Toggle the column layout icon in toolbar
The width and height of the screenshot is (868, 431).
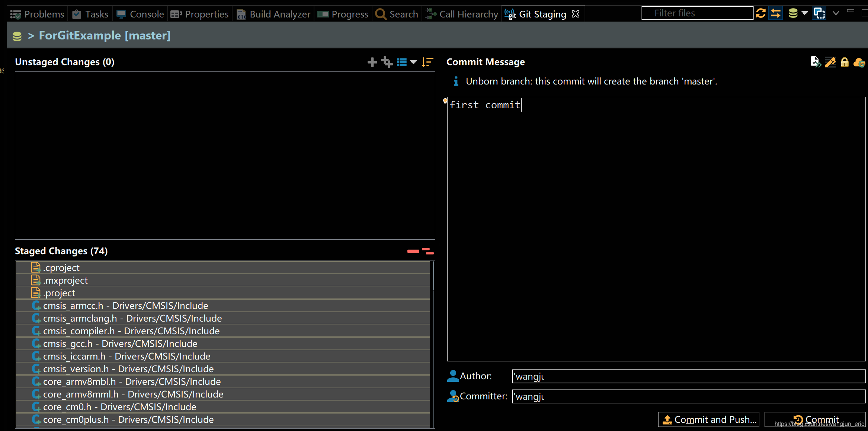pyautogui.click(x=819, y=13)
